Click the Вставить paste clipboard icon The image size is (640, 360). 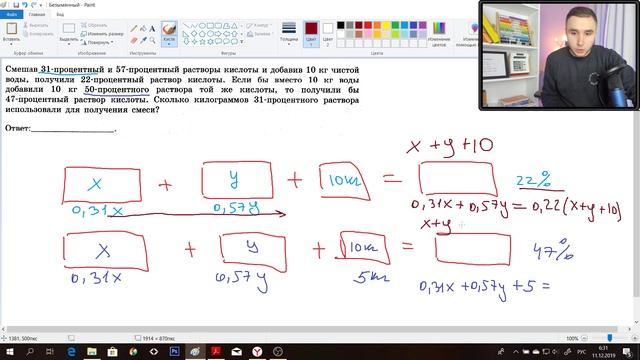click(x=11, y=28)
